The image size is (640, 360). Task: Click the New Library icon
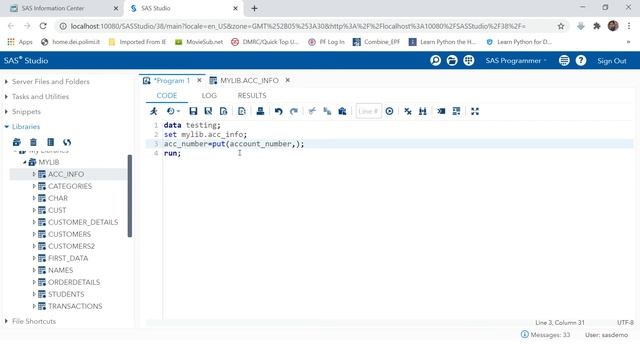[17, 142]
